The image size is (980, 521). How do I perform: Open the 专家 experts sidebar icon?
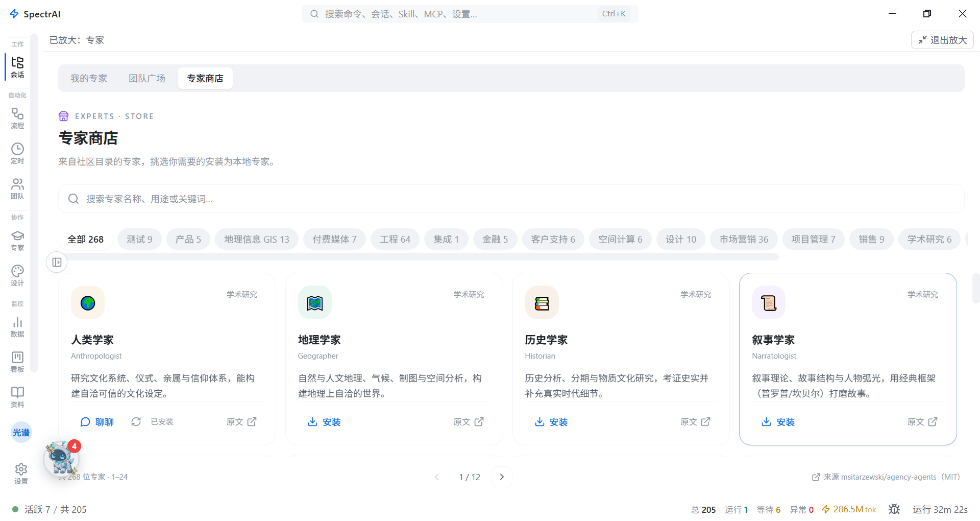point(17,240)
